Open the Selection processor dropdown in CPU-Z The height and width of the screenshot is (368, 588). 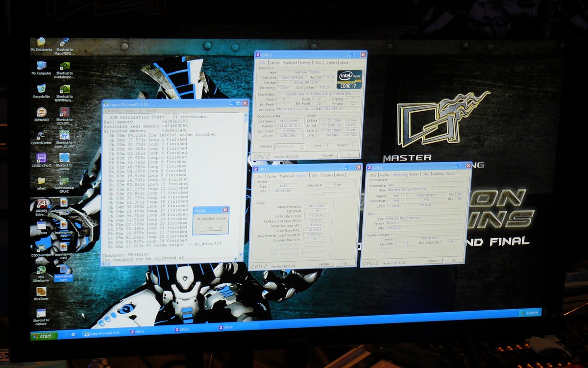coord(288,146)
